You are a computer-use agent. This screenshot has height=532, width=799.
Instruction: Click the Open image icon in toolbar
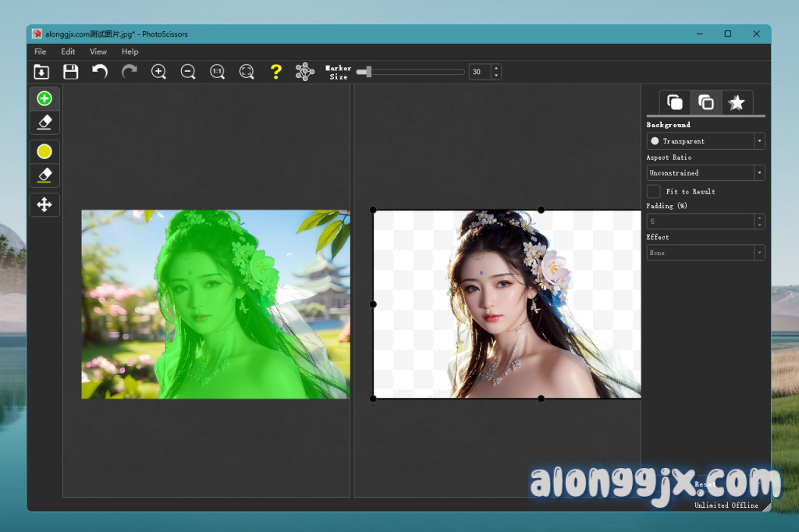[41, 72]
